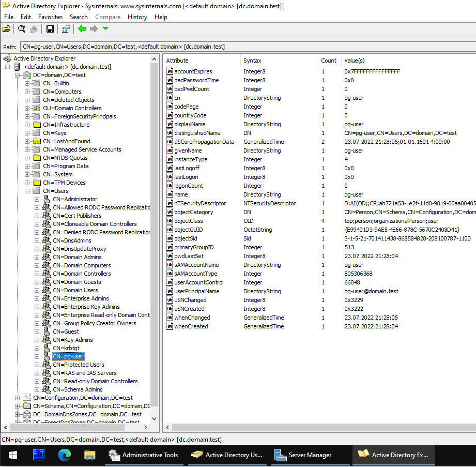Click the CN=Infrastructure yellow folder icon
This screenshot has width=476, height=467.
click(x=37, y=125)
